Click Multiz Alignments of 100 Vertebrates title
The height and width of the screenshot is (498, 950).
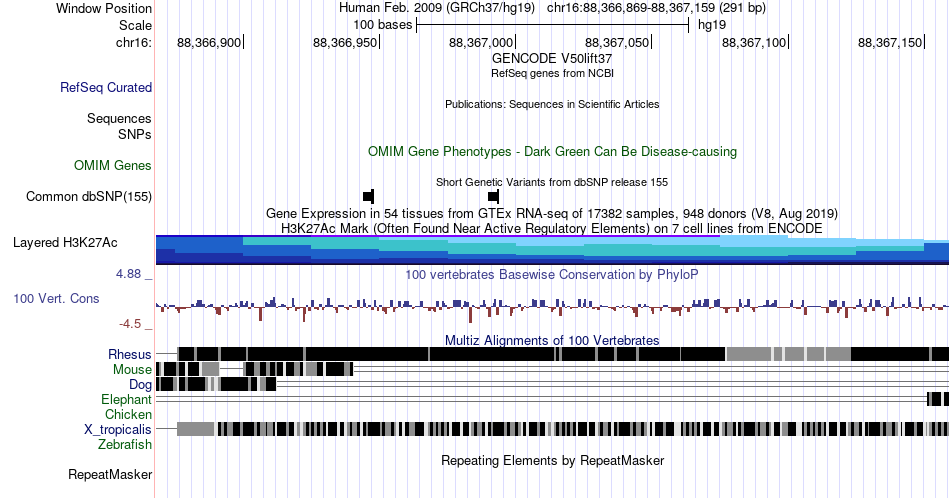552,340
